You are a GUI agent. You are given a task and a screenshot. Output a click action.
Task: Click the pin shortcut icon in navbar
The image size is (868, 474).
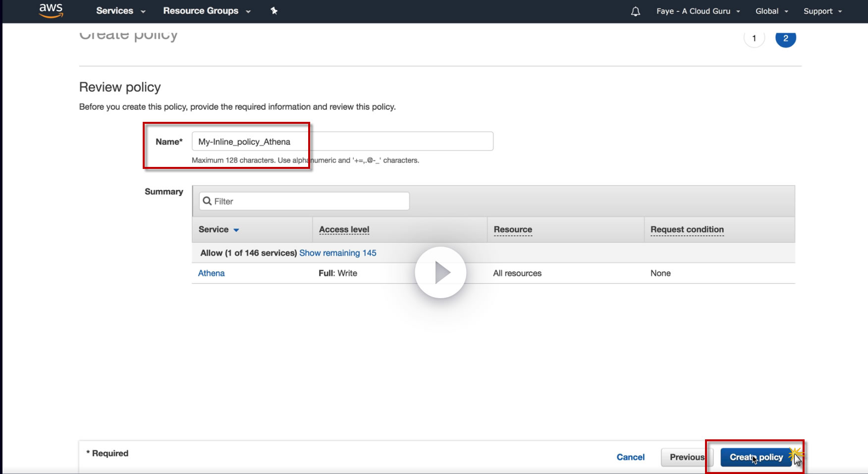point(274,11)
